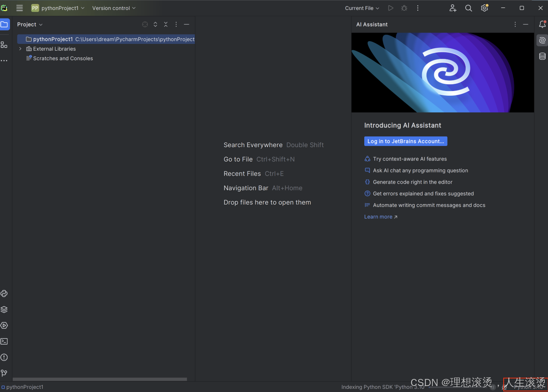The width and height of the screenshot is (548, 392).
Task: Open IDE and Project Settings gear
Action: (485, 8)
